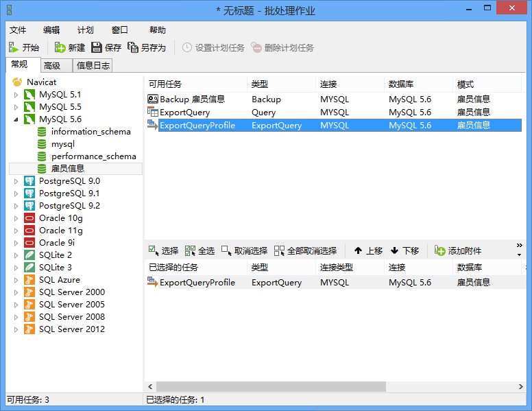Open the 文件 (File) menu
The image size is (532, 411).
tap(18, 30)
